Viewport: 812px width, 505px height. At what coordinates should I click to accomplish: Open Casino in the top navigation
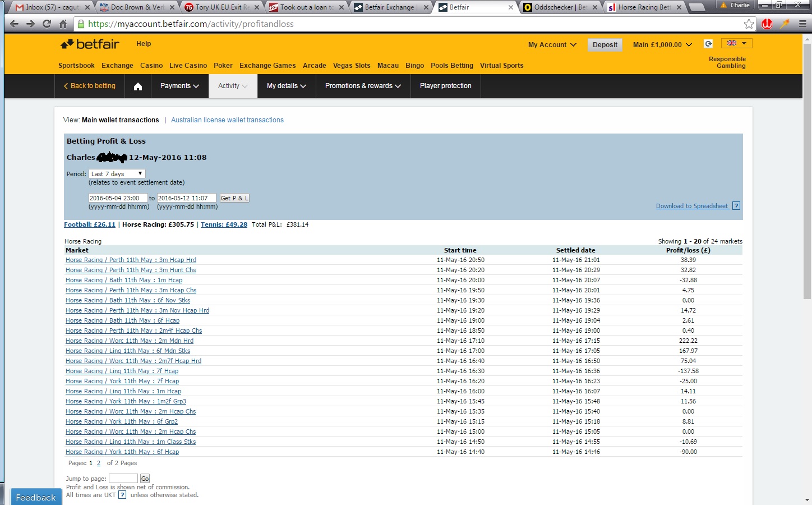click(151, 66)
